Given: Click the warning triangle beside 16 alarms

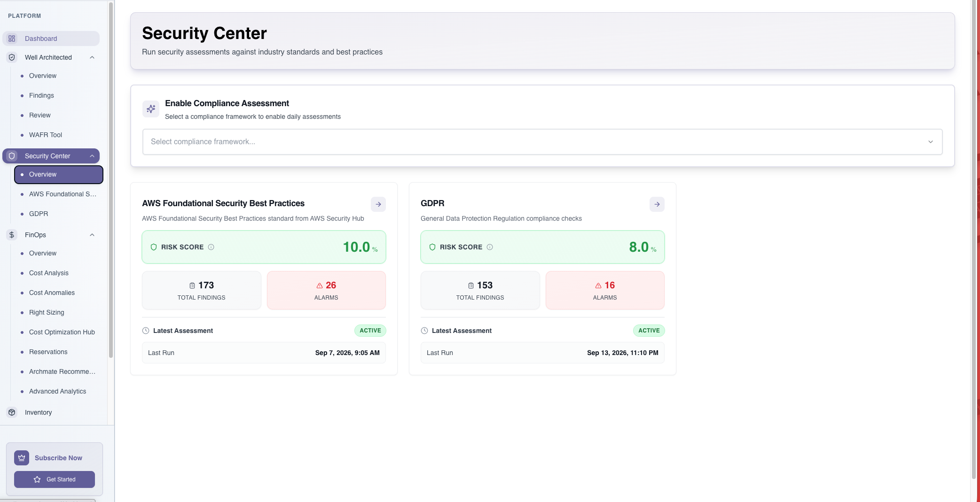Looking at the screenshot, I should click(598, 286).
